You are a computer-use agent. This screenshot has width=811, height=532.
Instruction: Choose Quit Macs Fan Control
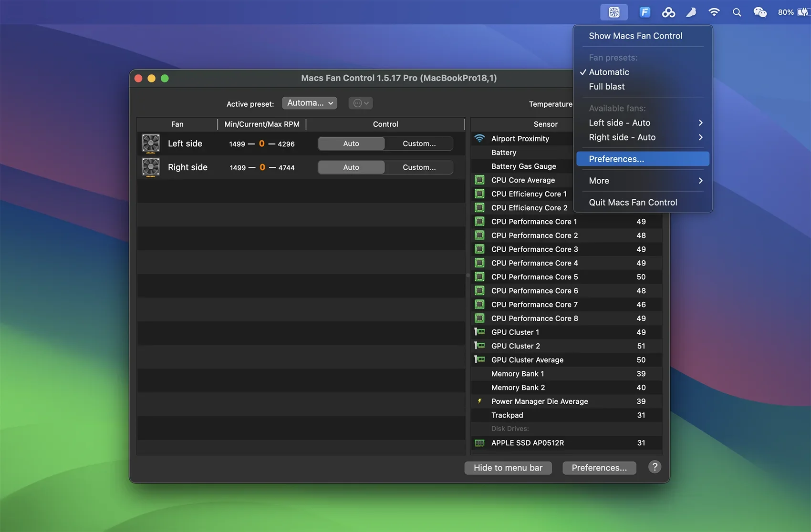click(x=642, y=202)
